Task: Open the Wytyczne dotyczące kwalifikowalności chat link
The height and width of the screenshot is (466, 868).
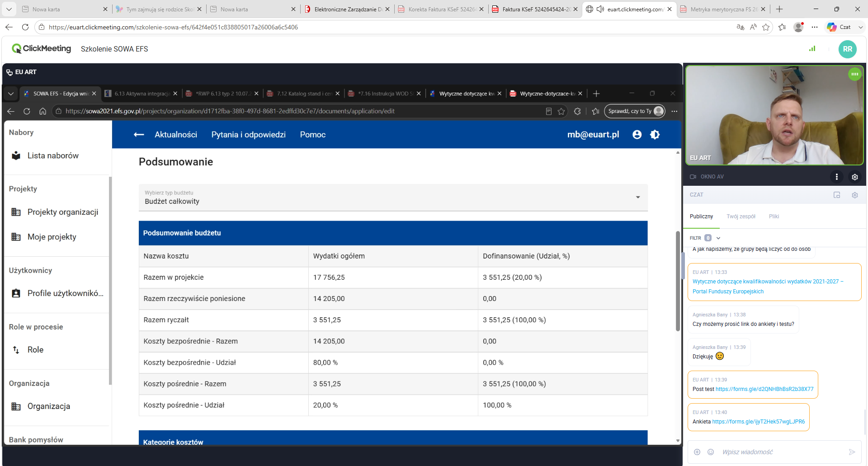Action: [x=768, y=287]
